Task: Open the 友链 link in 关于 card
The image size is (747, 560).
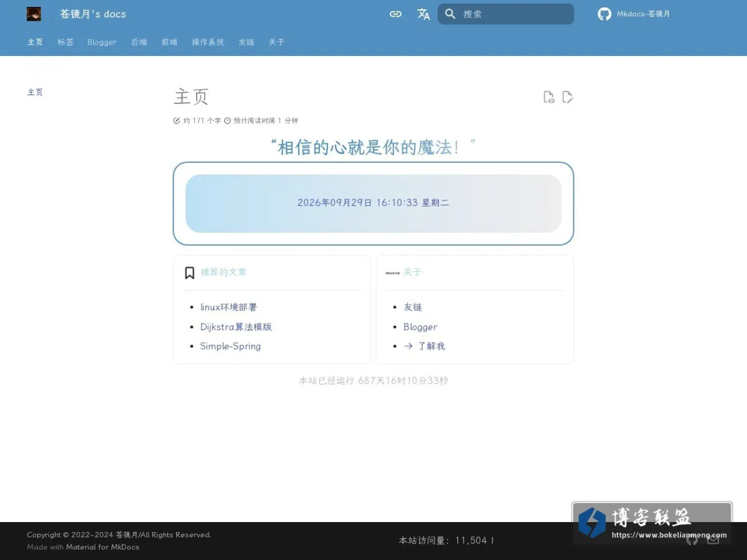Action: (x=413, y=307)
